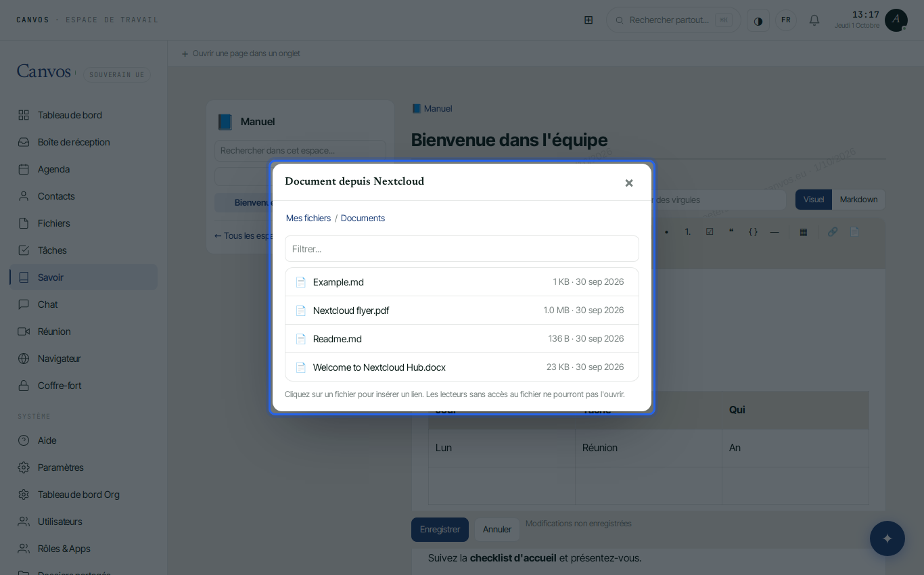Insert code block with braces icon

(x=753, y=232)
